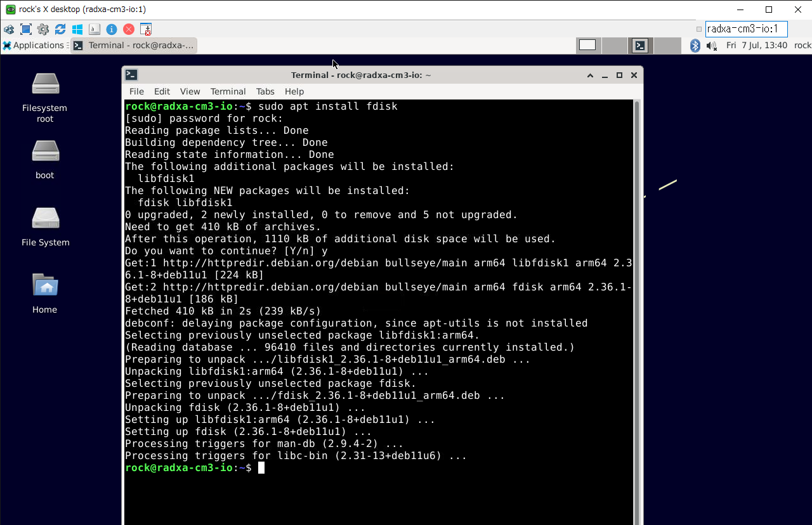Open the Edit menu in Terminal
Screen dimensions: 812x525
tap(162, 91)
